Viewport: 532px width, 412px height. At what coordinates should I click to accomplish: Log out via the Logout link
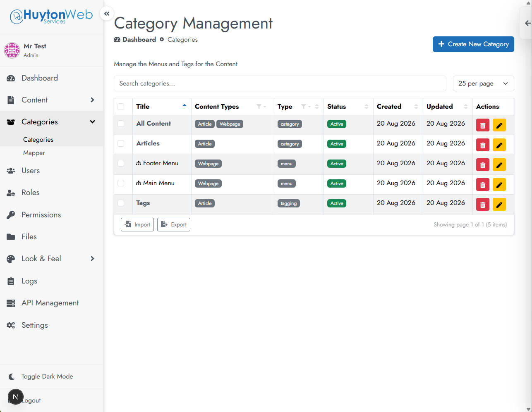pyautogui.click(x=31, y=400)
